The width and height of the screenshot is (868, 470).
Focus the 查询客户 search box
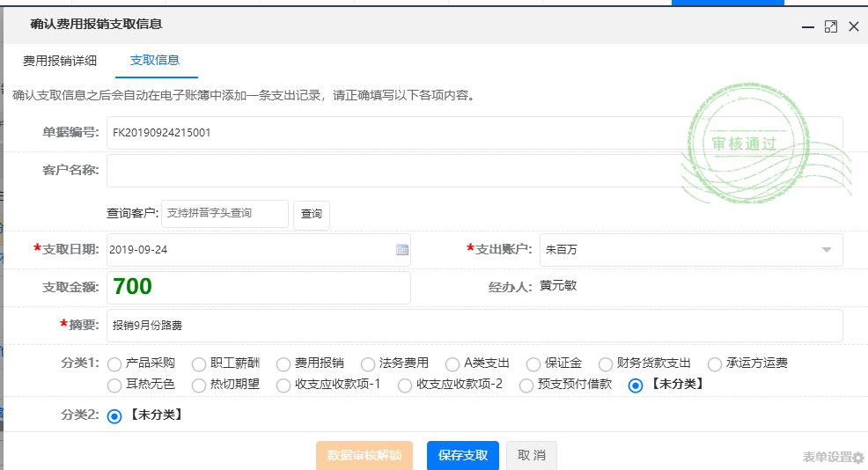[224, 214]
